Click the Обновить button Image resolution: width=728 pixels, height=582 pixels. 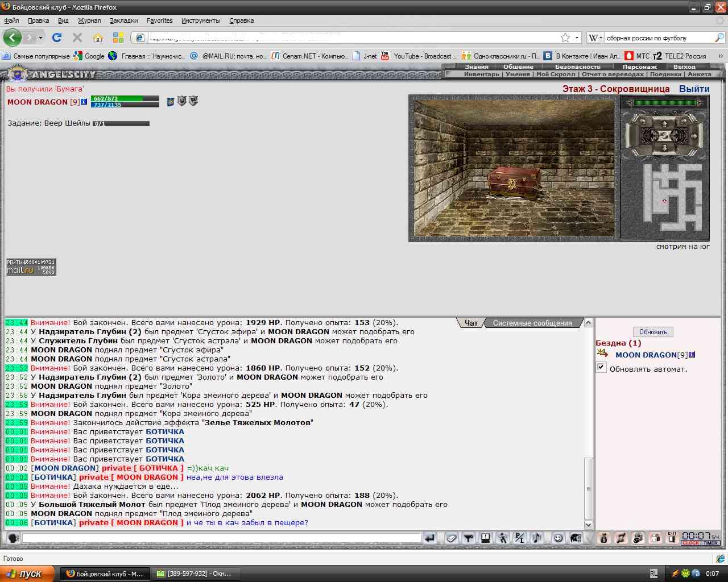point(653,331)
